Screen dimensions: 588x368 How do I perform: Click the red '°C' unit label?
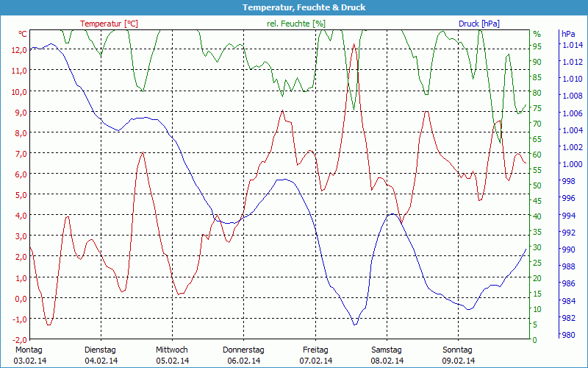(23, 34)
